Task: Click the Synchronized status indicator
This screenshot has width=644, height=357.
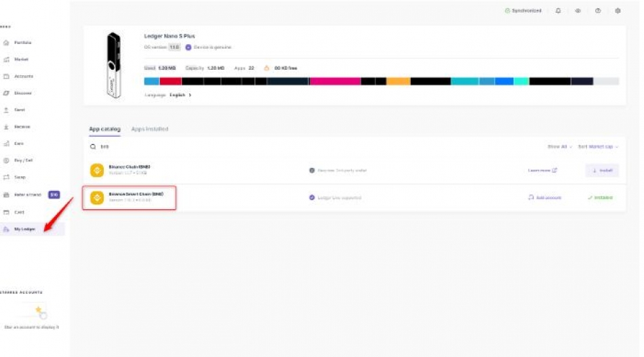Action: [x=523, y=11]
